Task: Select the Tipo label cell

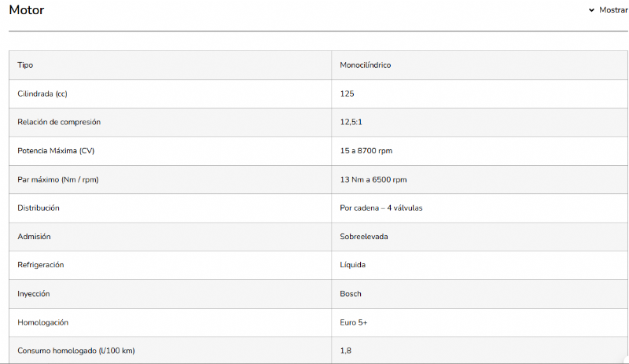Action: pos(25,65)
